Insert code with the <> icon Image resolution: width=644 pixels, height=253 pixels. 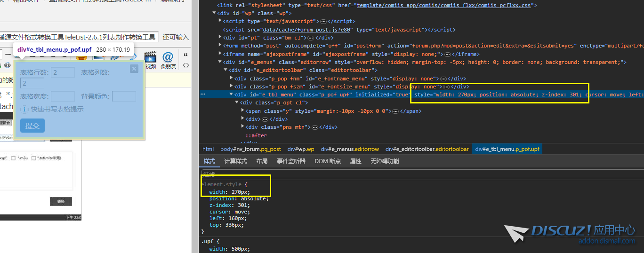point(186,65)
